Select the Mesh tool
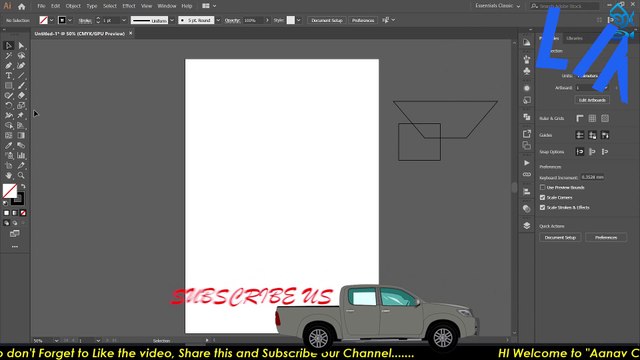 point(9,136)
